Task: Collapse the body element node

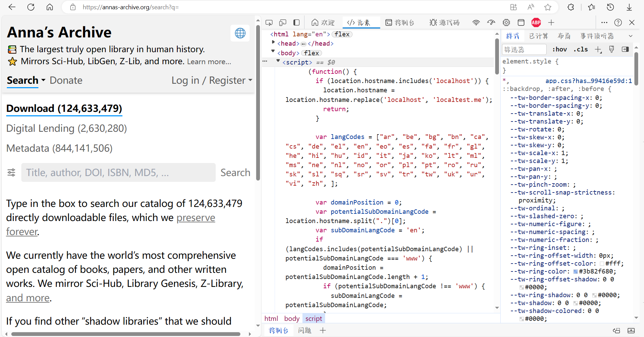Action: coord(273,51)
